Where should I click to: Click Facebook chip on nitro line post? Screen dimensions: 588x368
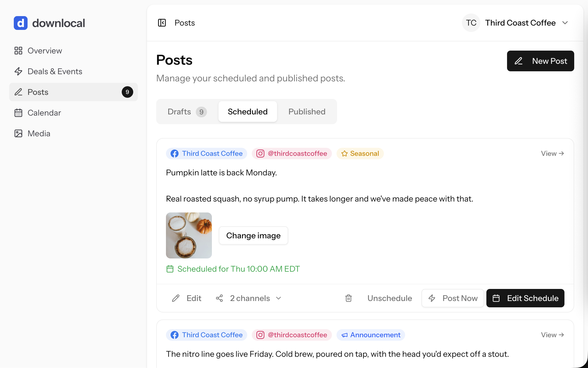point(206,335)
